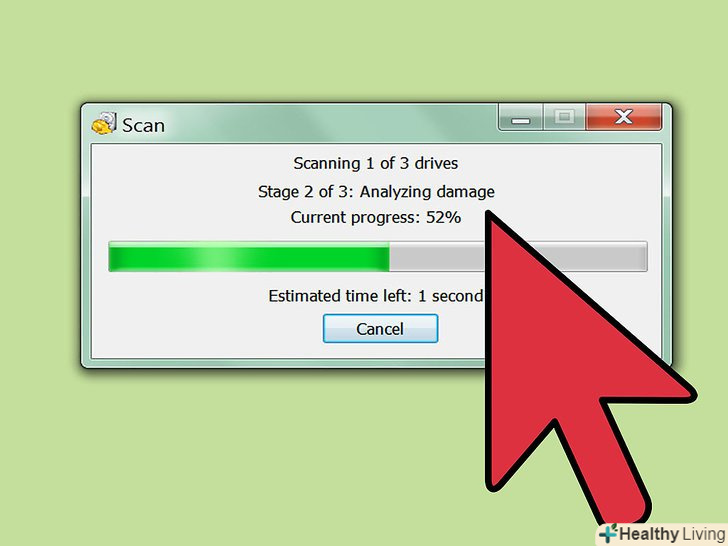
Task: Close the Scan dialog with red X
Action: tap(624, 117)
